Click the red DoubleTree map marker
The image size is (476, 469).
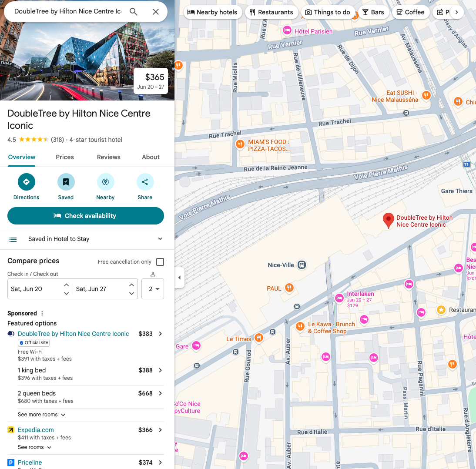click(x=388, y=220)
